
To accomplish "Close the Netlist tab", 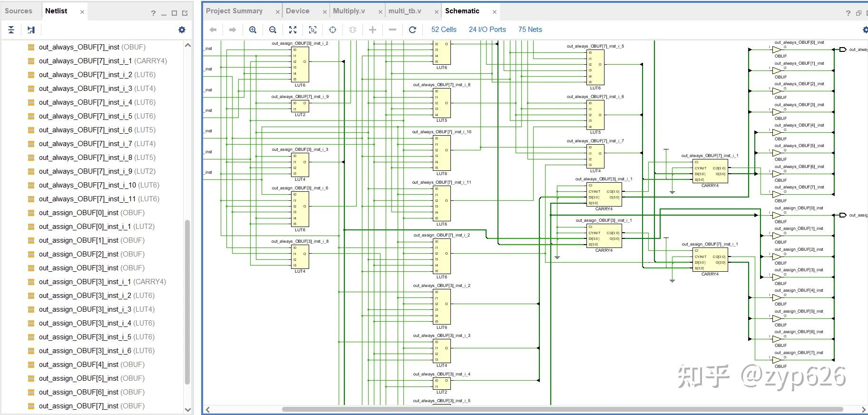I will click(82, 12).
